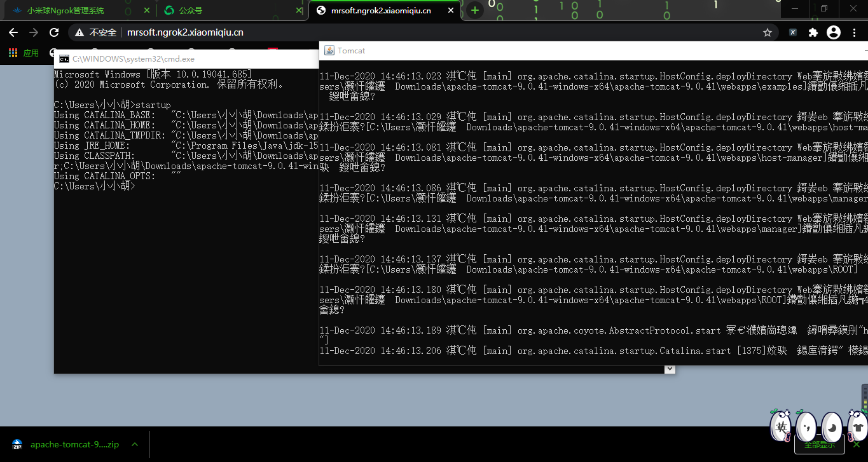Click the cmd.exe window title icon

[x=64, y=58]
